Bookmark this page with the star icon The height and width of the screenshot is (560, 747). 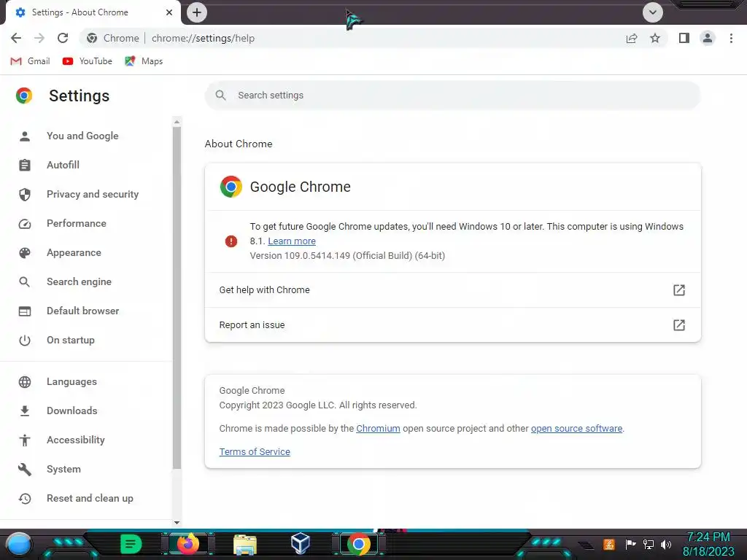(655, 38)
